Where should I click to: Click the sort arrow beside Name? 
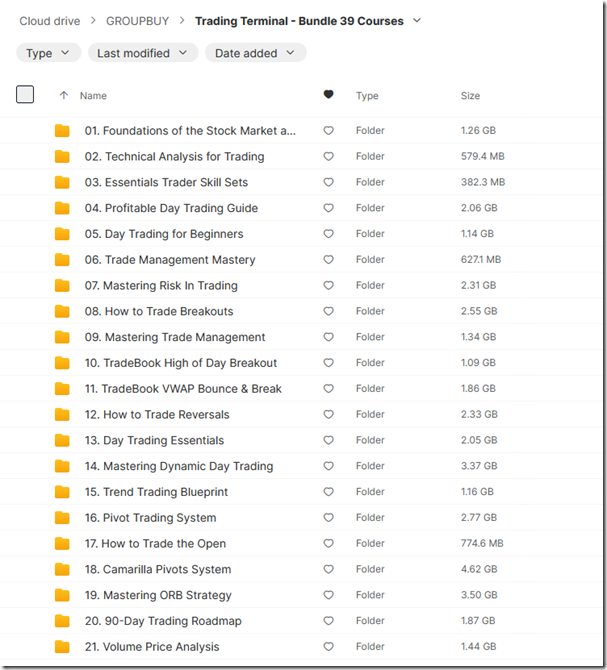coord(64,95)
